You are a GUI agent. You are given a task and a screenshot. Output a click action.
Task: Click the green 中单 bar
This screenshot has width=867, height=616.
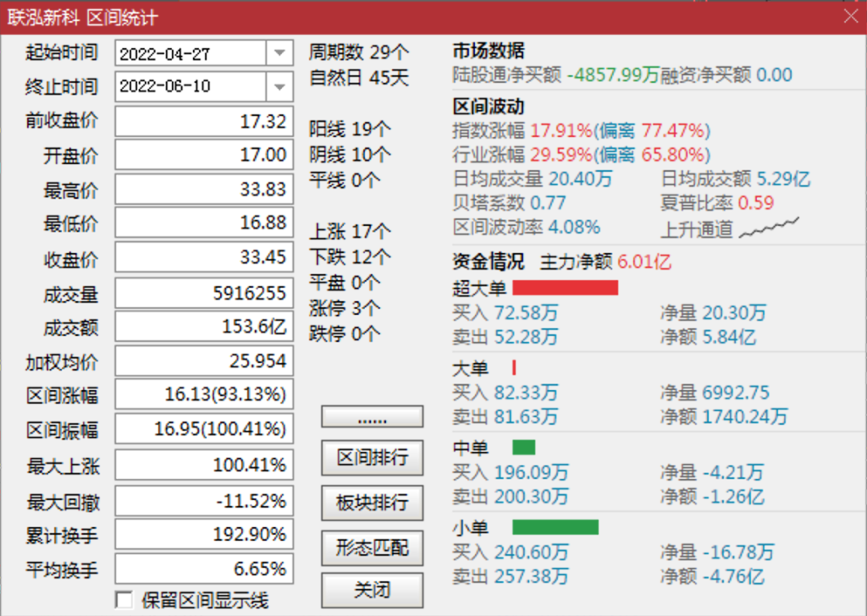[x=523, y=448]
